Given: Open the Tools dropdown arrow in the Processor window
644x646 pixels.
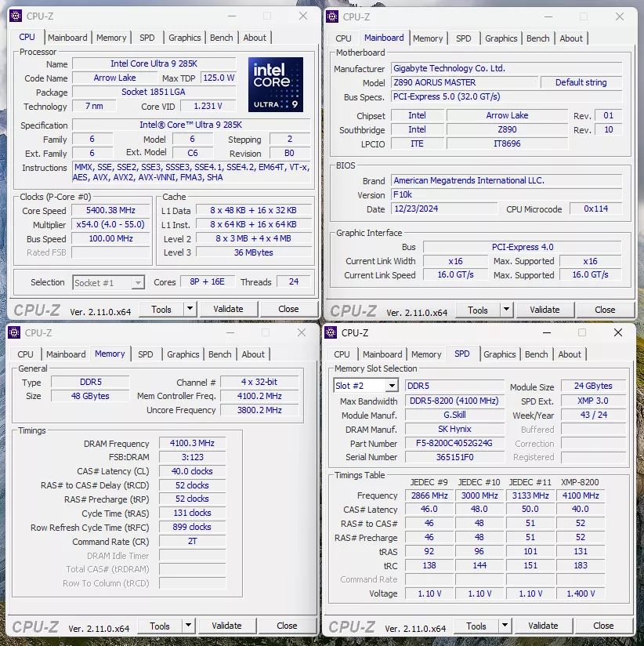Looking at the screenshot, I should (190, 309).
